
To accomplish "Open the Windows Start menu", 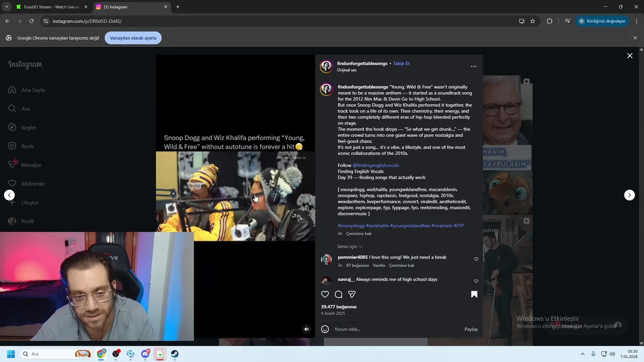I will point(11,354).
